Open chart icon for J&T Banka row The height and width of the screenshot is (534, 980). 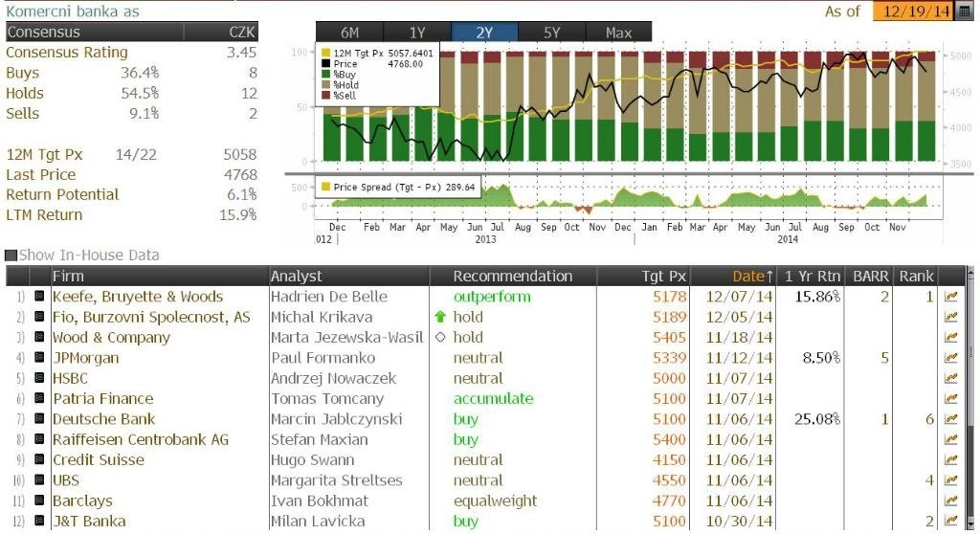click(950, 521)
